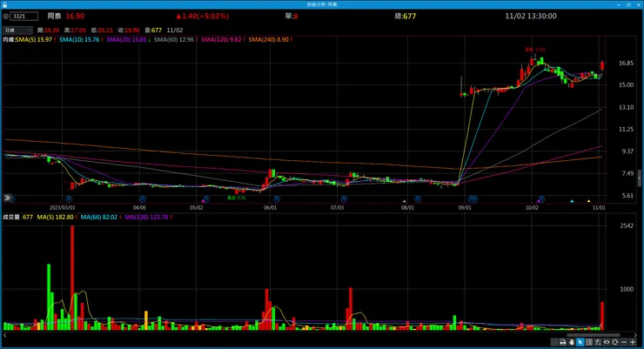Select the SMA(240) 8.90 legend
The width and height of the screenshot is (644, 349).
[x=271, y=40]
